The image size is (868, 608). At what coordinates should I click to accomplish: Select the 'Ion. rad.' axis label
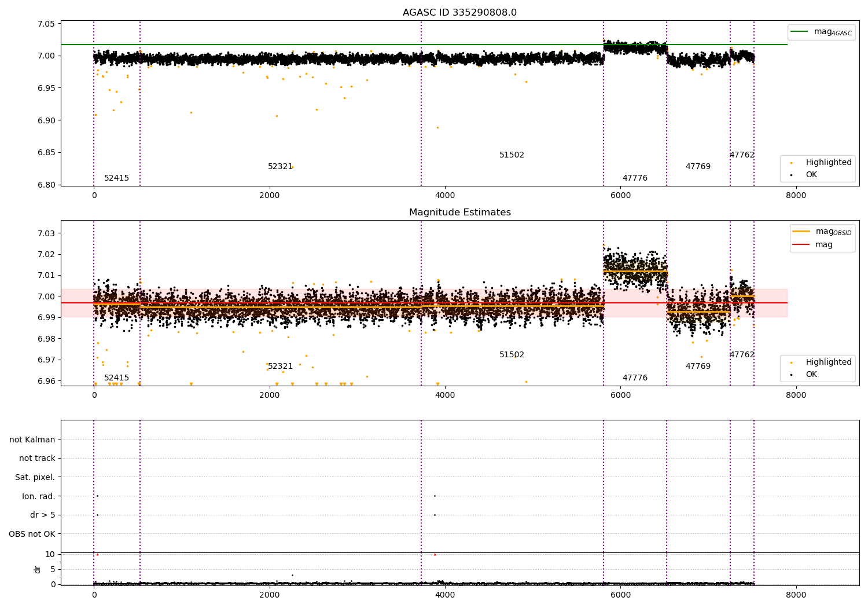(x=38, y=496)
